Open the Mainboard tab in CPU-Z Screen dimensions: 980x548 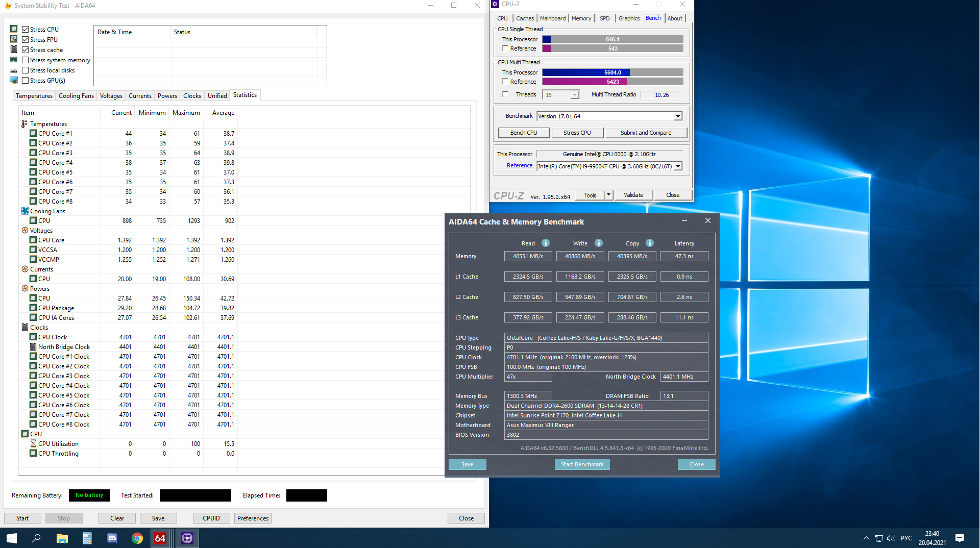pyautogui.click(x=553, y=18)
